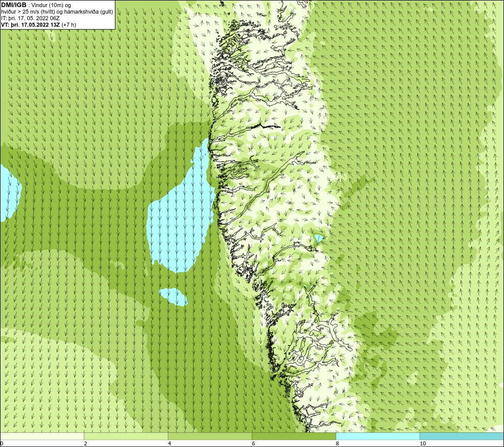Click the legend label '2'
The width and height of the screenshot is (504, 447).
[86, 443]
